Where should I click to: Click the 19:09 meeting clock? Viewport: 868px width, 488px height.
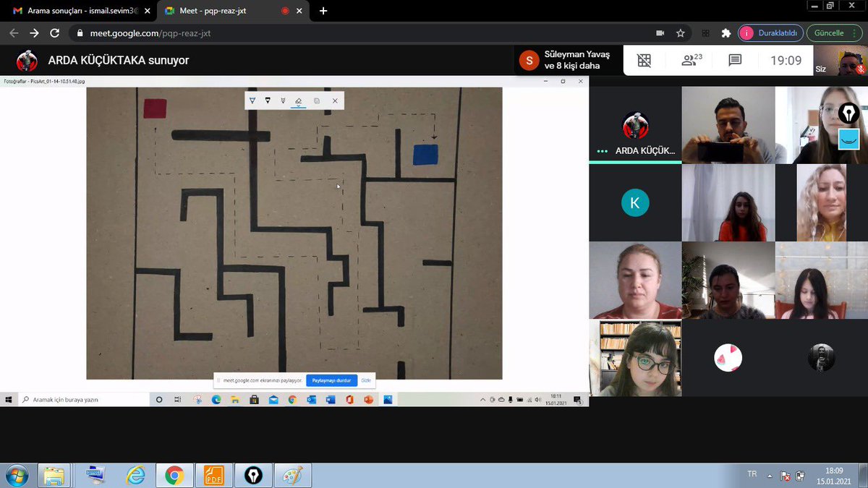click(x=786, y=61)
